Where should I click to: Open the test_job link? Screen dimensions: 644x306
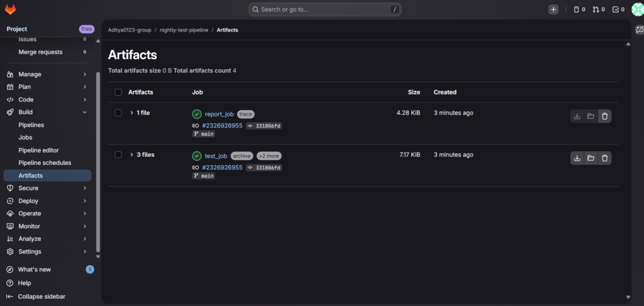click(216, 156)
